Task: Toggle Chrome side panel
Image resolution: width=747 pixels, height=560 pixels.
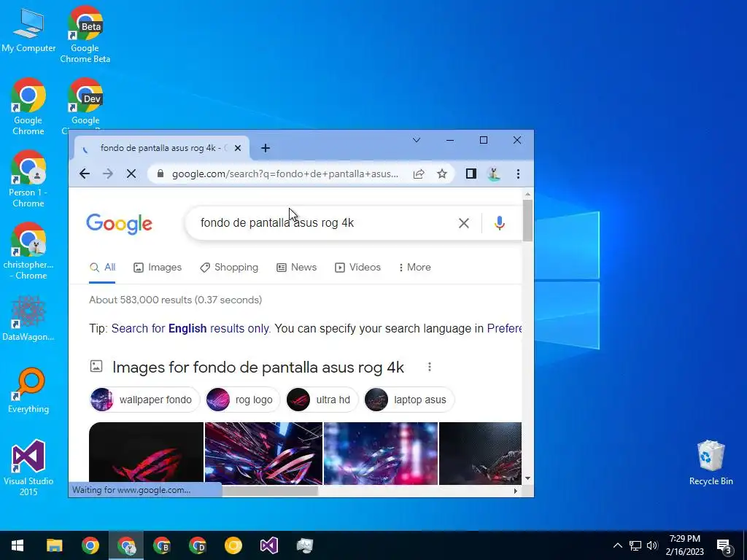Action: coord(471,174)
